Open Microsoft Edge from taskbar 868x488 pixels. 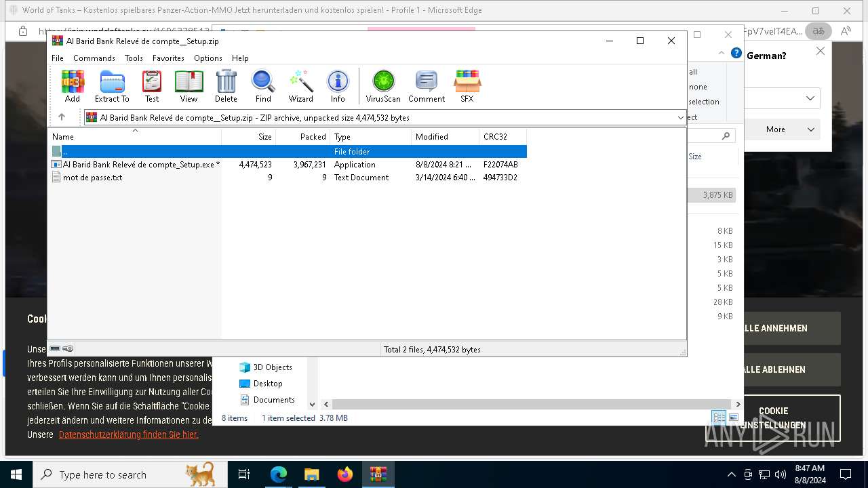click(x=279, y=474)
